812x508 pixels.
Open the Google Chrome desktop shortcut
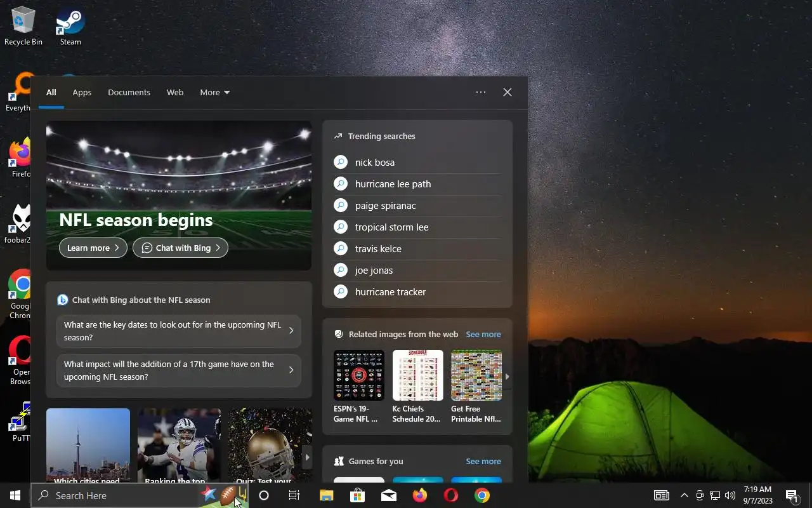[19, 293]
